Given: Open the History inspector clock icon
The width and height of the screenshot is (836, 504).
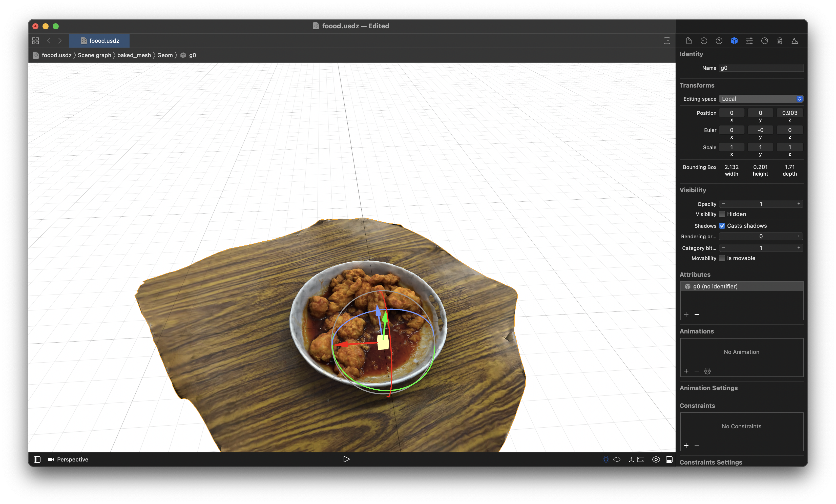Looking at the screenshot, I should 704,41.
